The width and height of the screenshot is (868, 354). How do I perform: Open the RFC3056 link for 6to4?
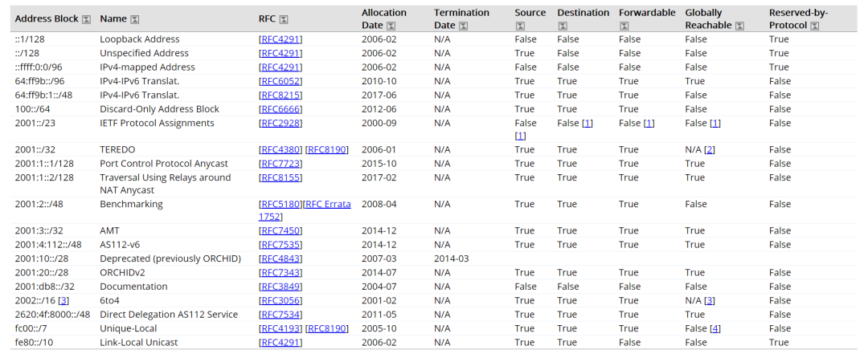point(280,300)
